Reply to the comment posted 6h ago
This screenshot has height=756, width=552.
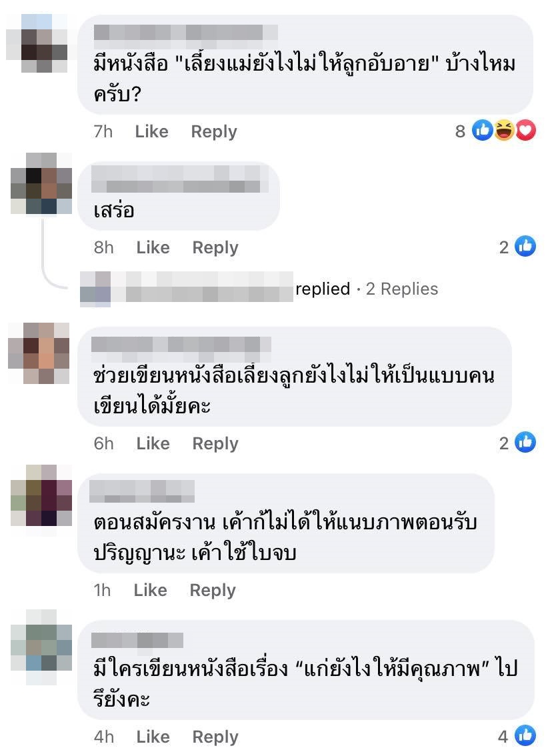click(215, 443)
